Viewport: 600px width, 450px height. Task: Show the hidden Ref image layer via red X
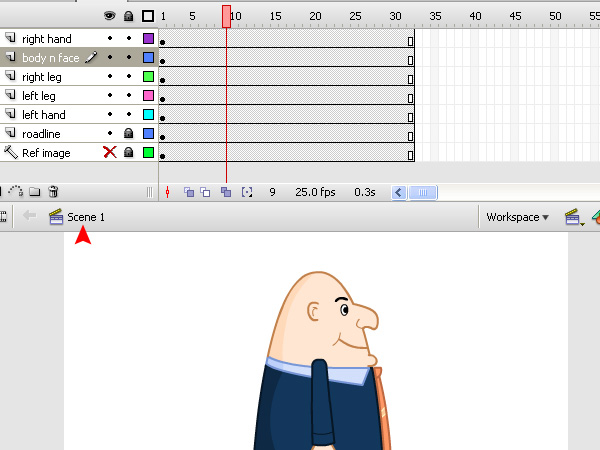(x=110, y=152)
